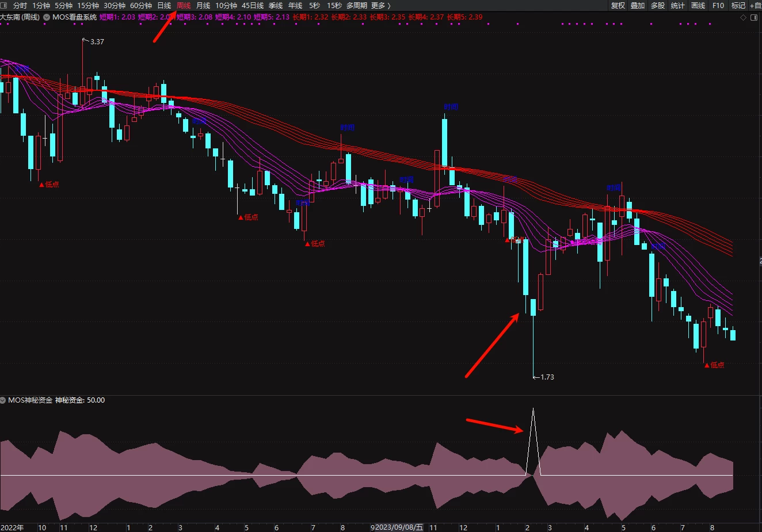
Task: Click the 1.73 lowest price label
Action: (x=547, y=377)
